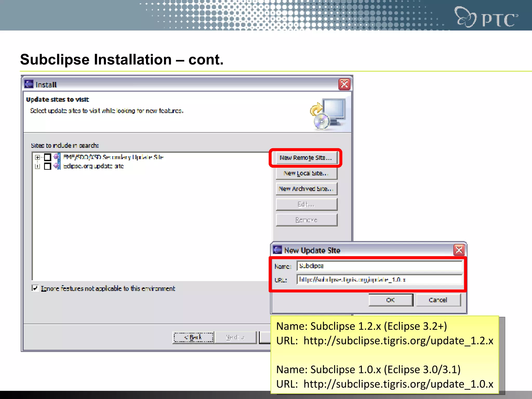Screen dimensions: 532x399
Task: Click the EMF/SDO/XSD site icon
Action: (x=57, y=157)
